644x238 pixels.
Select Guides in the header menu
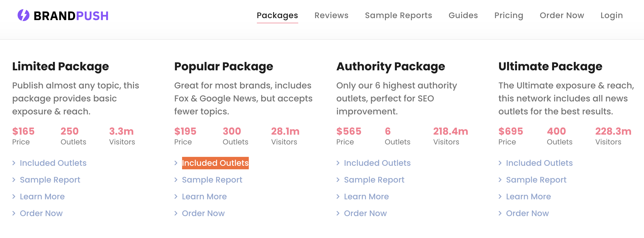pos(463,15)
